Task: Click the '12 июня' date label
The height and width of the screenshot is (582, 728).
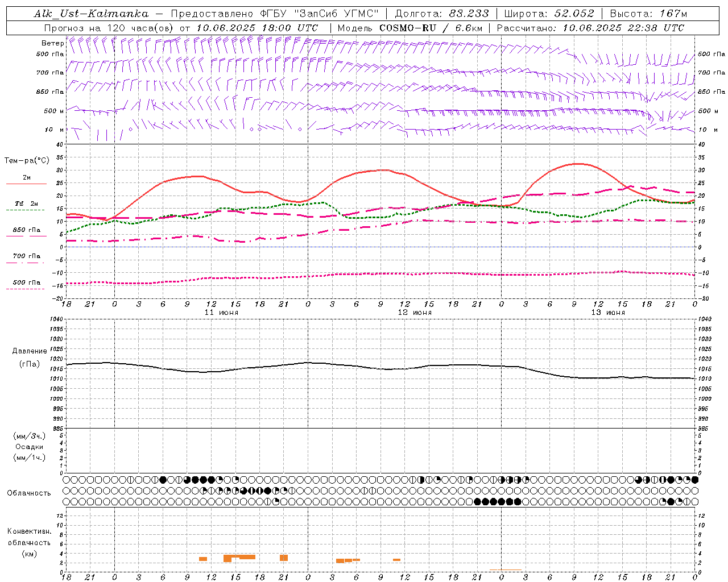Action: click(415, 313)
